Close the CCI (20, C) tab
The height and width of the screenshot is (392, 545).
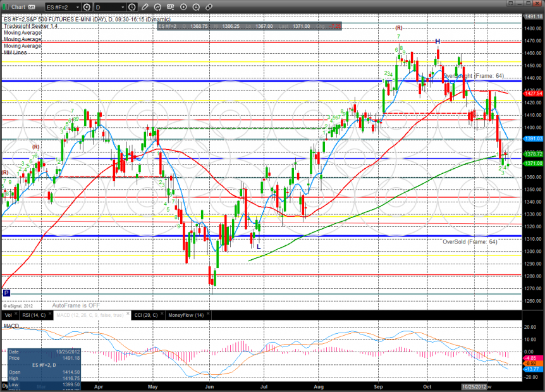(162, 314)
